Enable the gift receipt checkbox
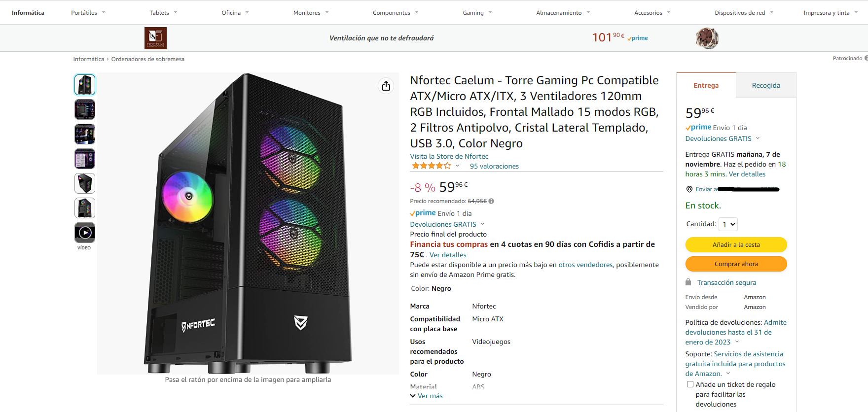The width and height of the screenshot is (868, 412). [690, 384]
